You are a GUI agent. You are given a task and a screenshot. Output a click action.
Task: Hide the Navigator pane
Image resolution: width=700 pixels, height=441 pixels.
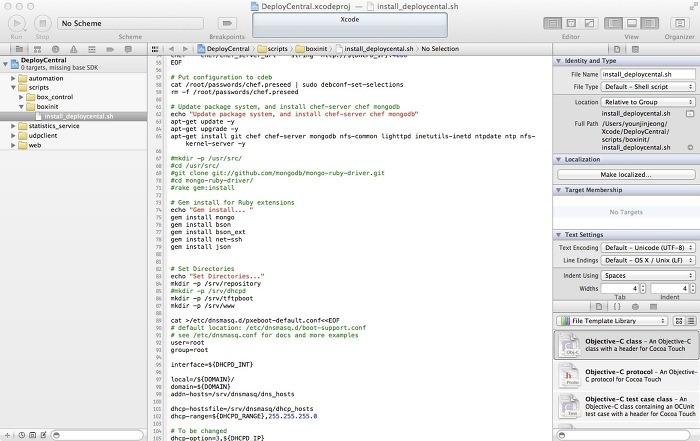tap(614, 23)
